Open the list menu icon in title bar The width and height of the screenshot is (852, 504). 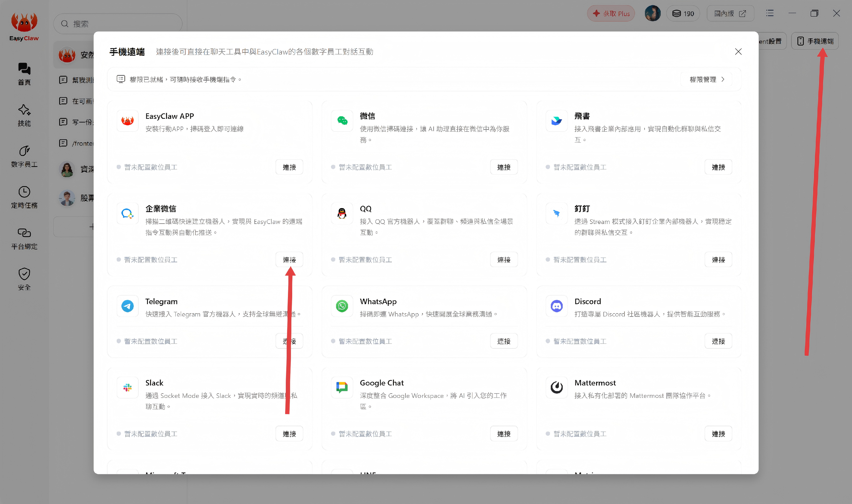coord(770,13)
